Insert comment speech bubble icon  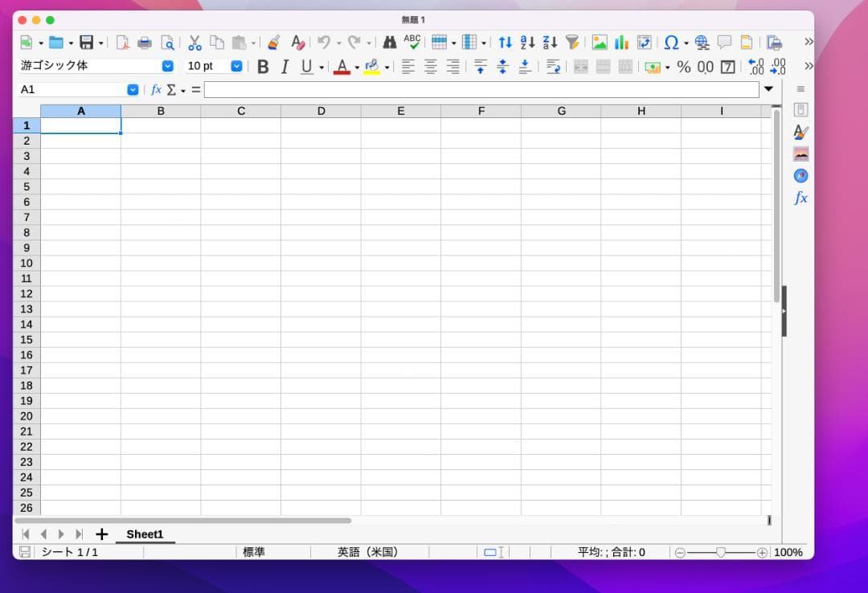(724, 42)
